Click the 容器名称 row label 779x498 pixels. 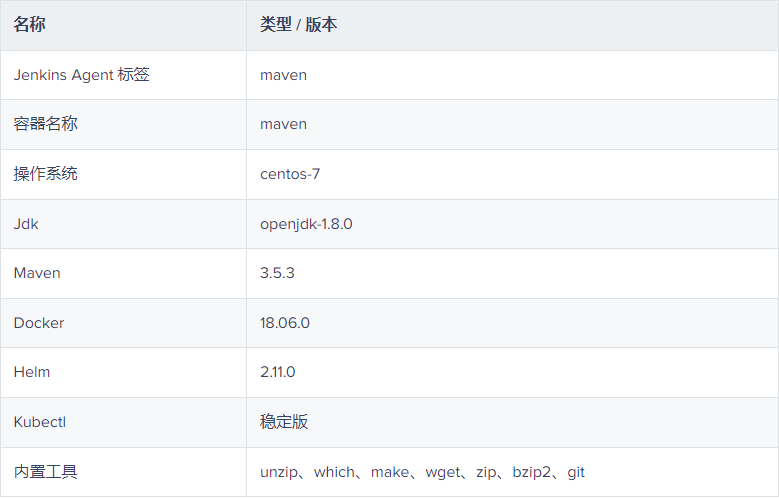pos(45,124)
